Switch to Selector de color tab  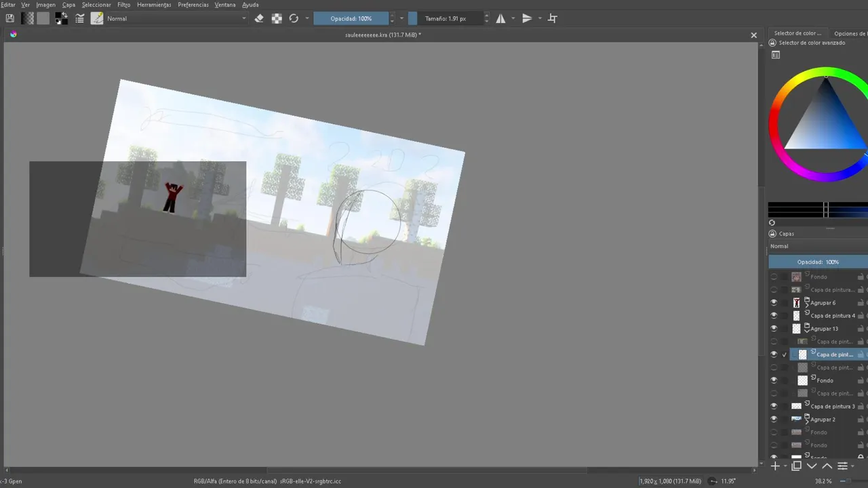(x=797, y=33)
